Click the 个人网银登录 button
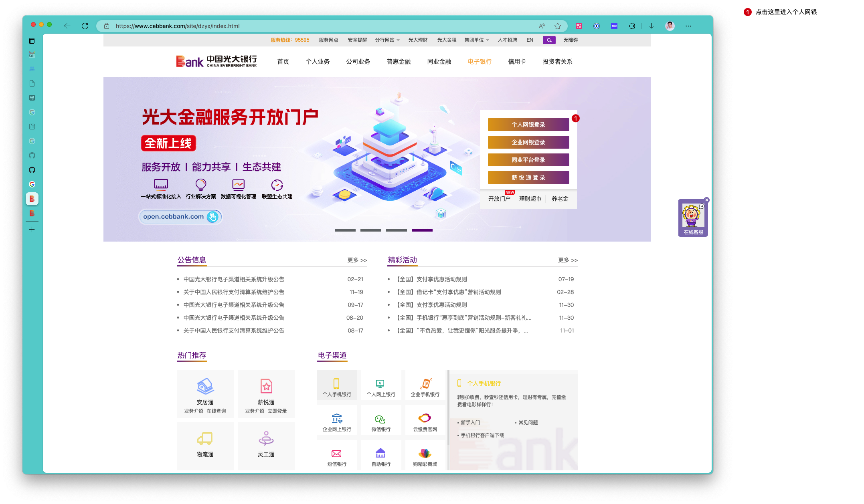This screenshot has width=864, height=504. coord(528,125)
